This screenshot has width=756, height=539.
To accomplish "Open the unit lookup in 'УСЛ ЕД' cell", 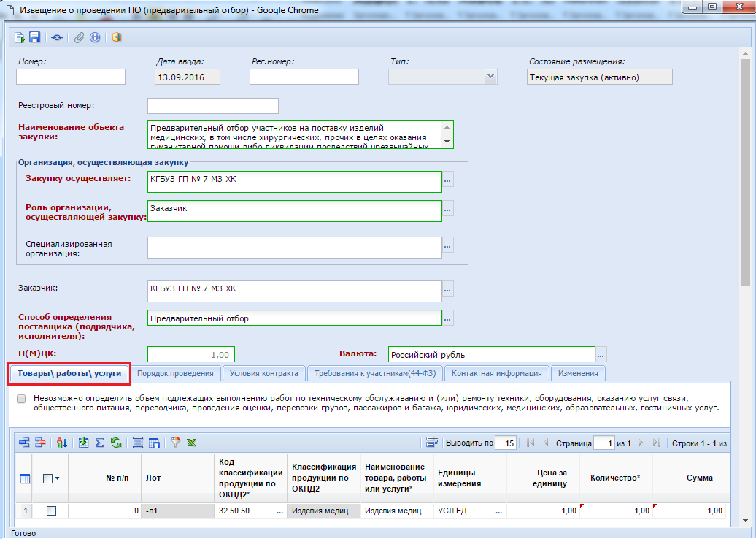I will [x=498, y=511].
